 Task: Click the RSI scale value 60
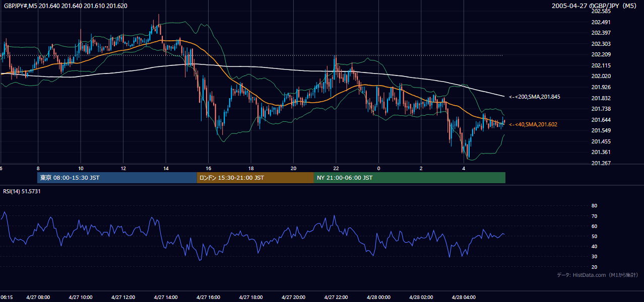tap(594, 226)
